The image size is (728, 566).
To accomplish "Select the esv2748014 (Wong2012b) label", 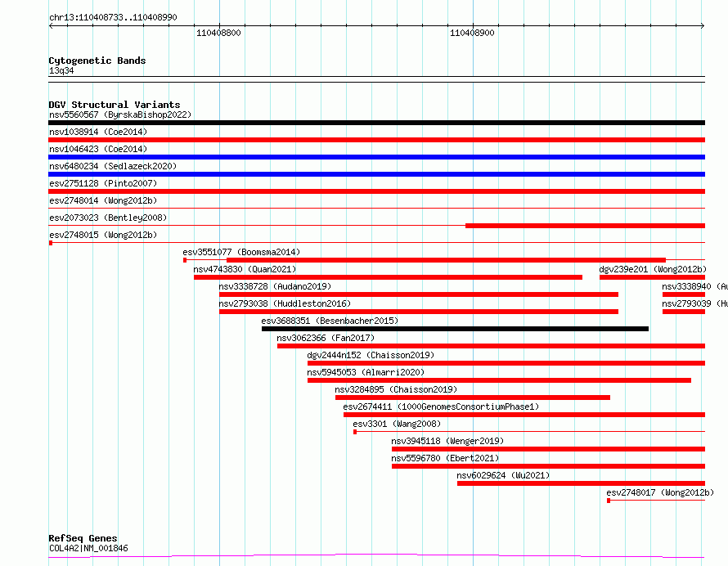I will pos(103,200).
